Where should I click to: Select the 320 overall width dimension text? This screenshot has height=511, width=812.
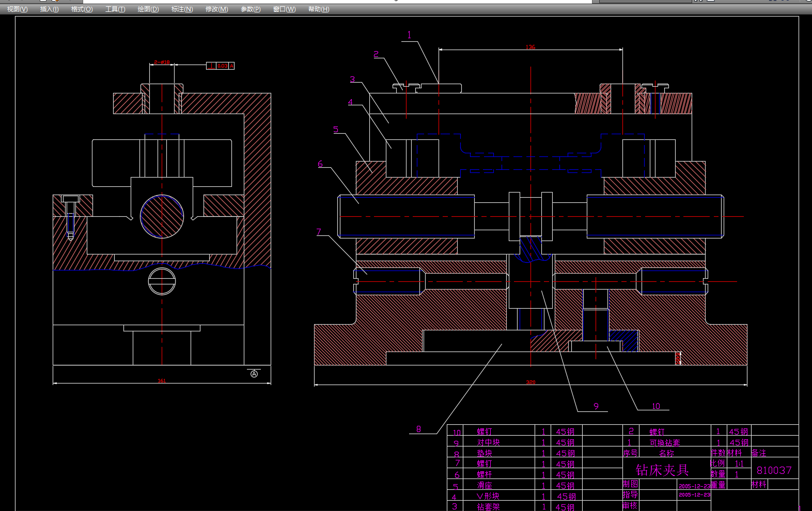point(530,382)
